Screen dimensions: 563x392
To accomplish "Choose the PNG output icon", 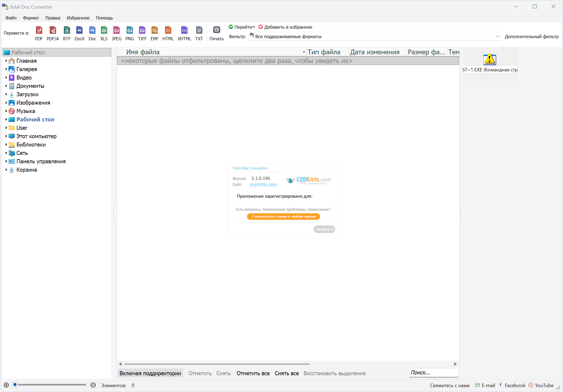I will pos(130,34).
